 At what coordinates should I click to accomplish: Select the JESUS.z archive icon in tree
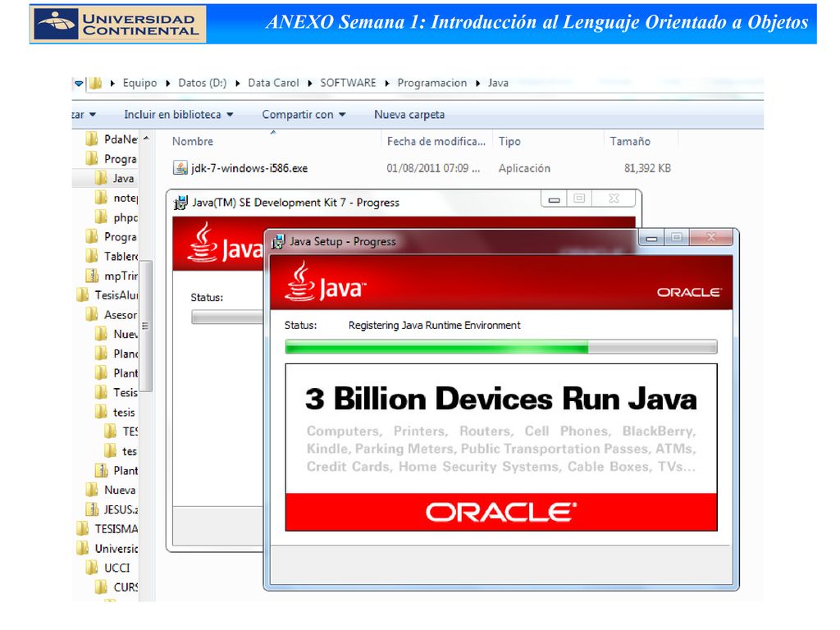[x=92, y=509]
